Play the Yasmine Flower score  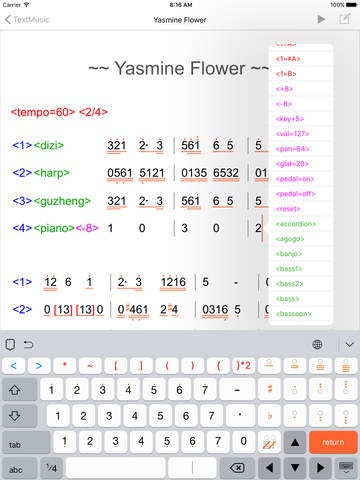(x=321, y=19)
